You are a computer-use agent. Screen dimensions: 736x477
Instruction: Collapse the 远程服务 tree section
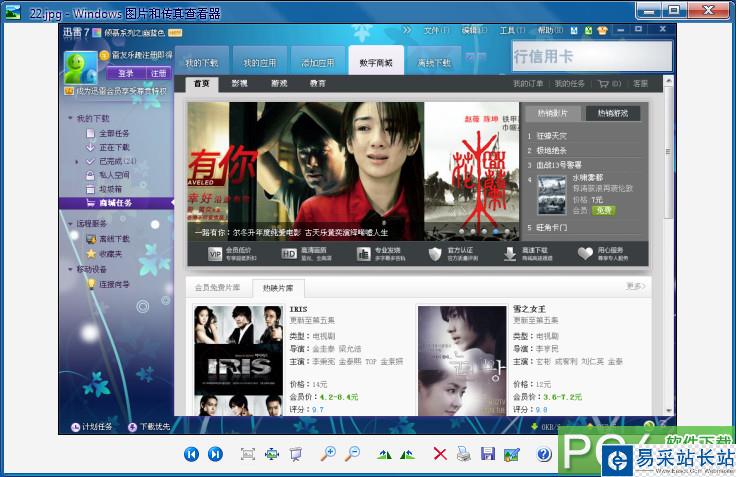point(70,223)
